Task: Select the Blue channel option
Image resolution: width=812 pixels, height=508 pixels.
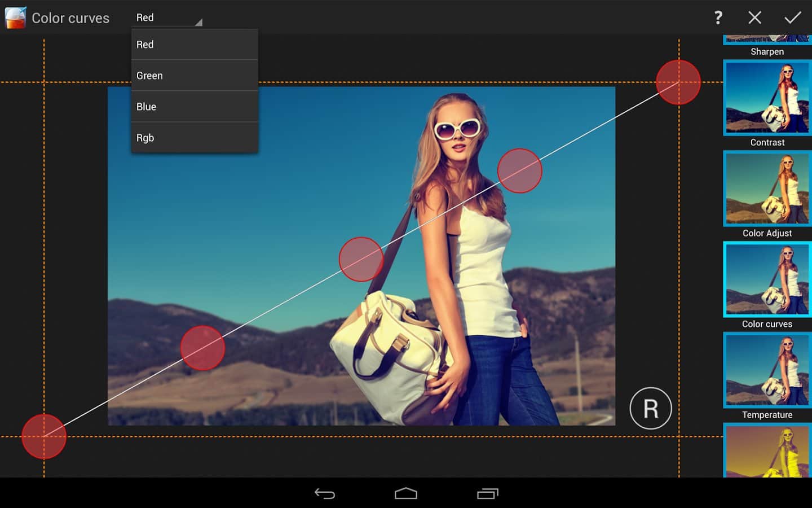Action: 194,107
